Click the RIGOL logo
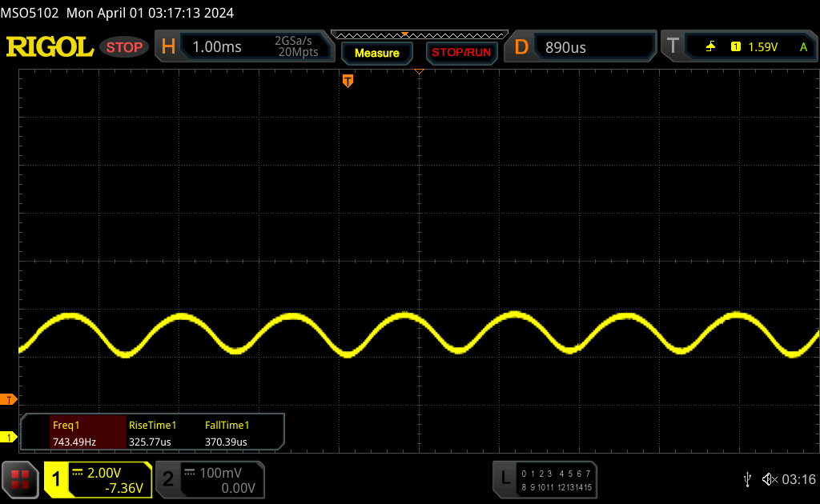Image resolution: width=820 pixels, height=504 pixels. pos(50,47)
